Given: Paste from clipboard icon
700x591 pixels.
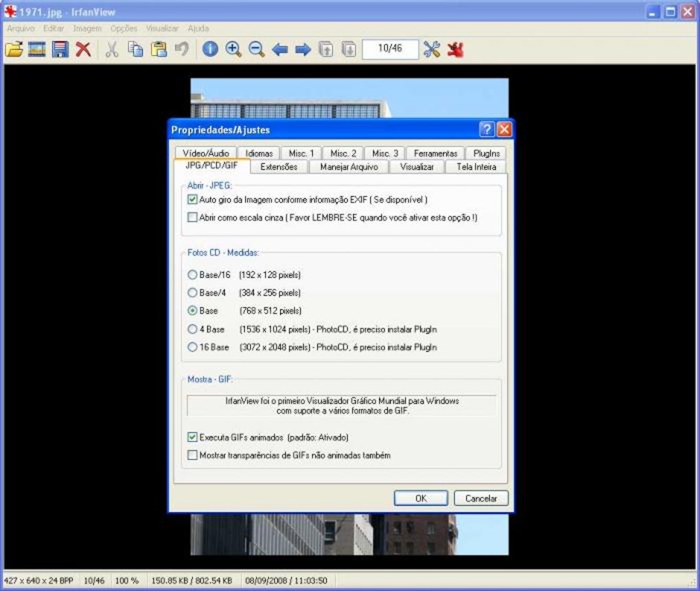Looking at the screenshot, I should tap(159, 49).
